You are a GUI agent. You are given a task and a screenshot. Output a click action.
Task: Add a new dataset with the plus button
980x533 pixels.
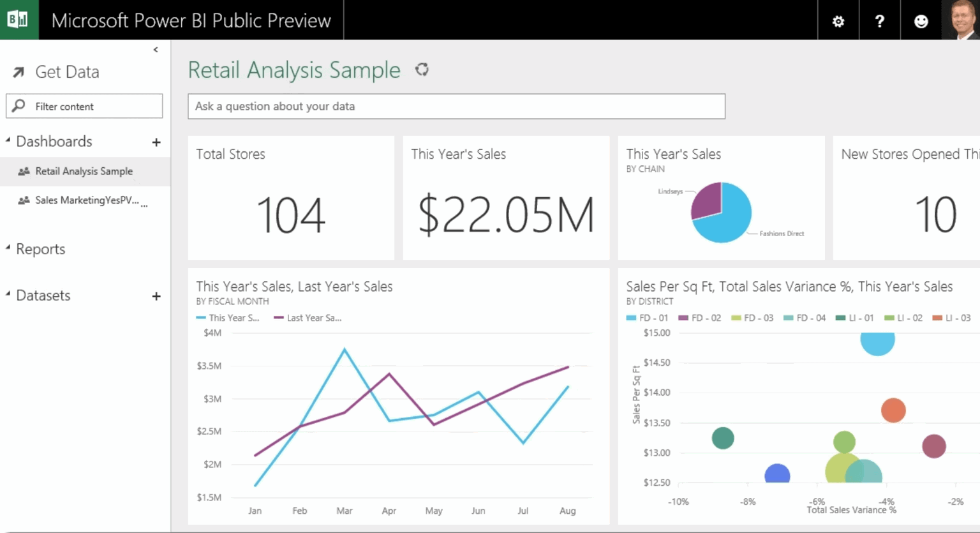click(x=156, y=296)
